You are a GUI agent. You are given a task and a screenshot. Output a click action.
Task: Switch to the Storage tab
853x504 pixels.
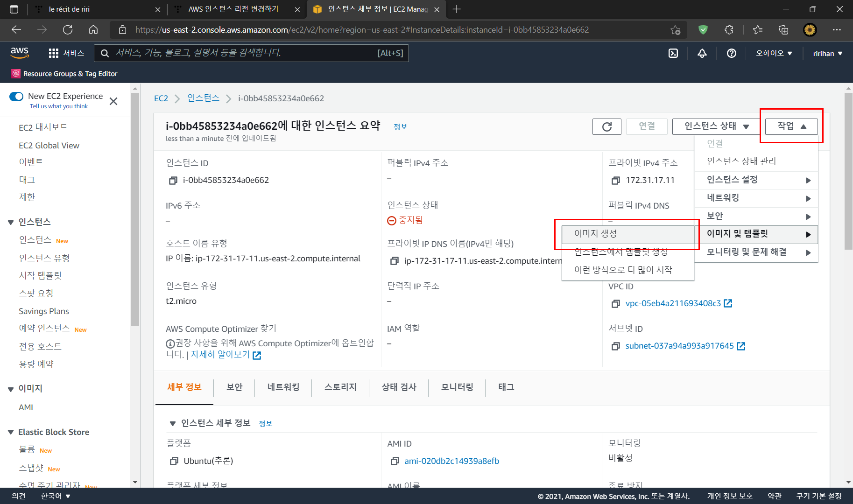340,387
